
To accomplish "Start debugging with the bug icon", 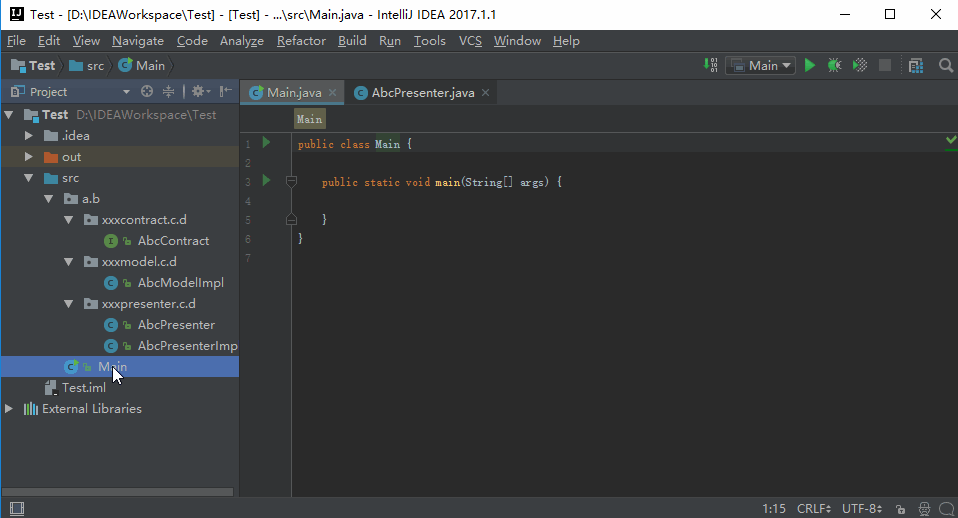I will [834, 65].
